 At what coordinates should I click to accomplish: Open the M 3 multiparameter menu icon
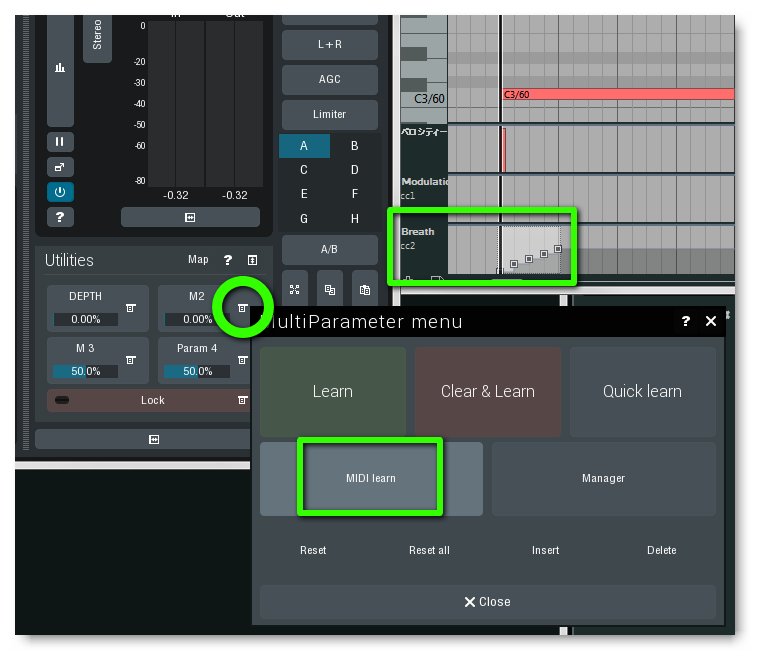coord(131,360)
